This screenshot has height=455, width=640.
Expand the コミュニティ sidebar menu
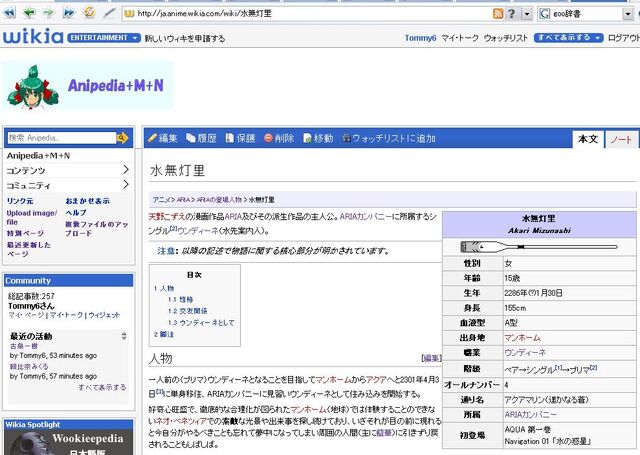click(x=68, y=185)
